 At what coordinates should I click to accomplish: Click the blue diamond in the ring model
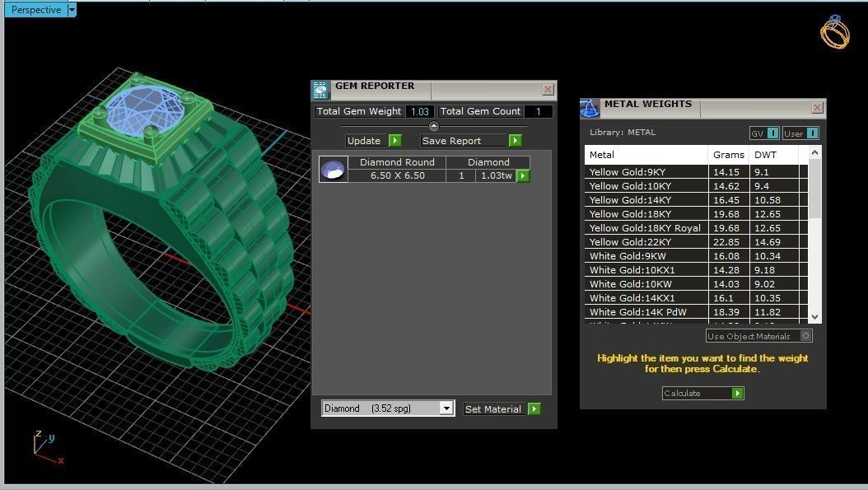click(x=146, y=110)
